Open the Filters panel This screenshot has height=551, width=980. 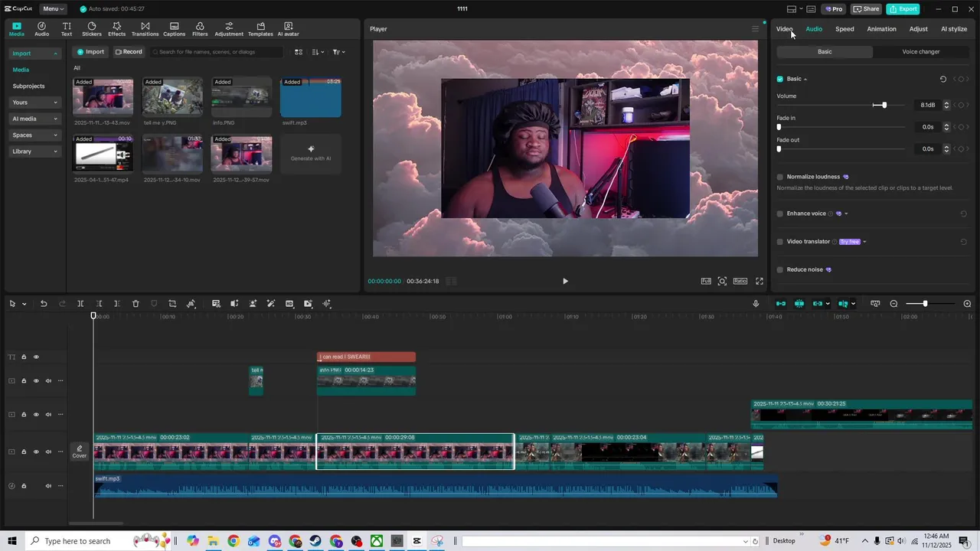click(x=200, y=29)
